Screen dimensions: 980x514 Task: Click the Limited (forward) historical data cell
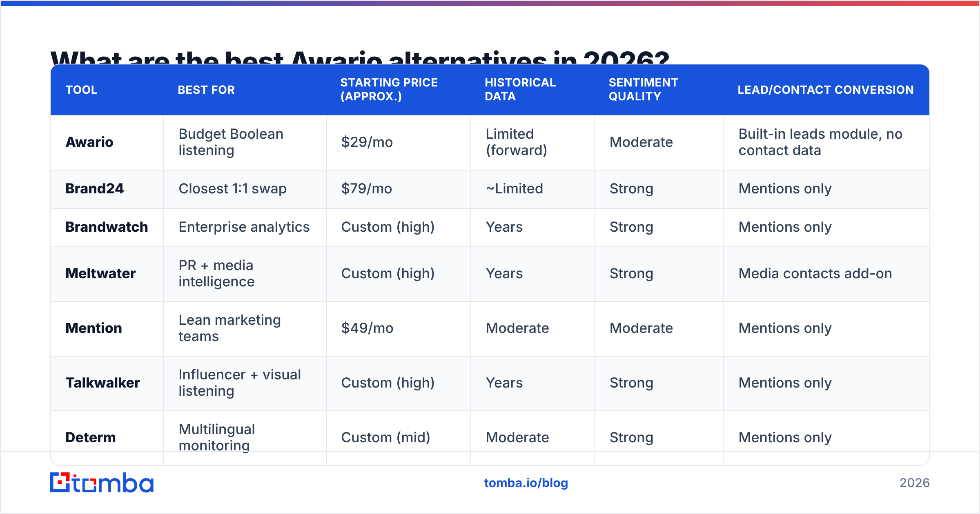(x=532, y=142)
